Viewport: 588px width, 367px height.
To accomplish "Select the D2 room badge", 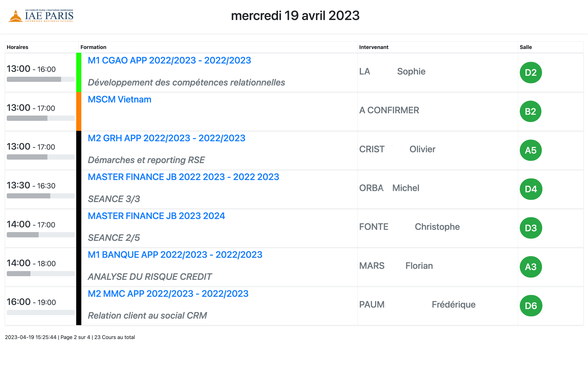I will [531, 73].
